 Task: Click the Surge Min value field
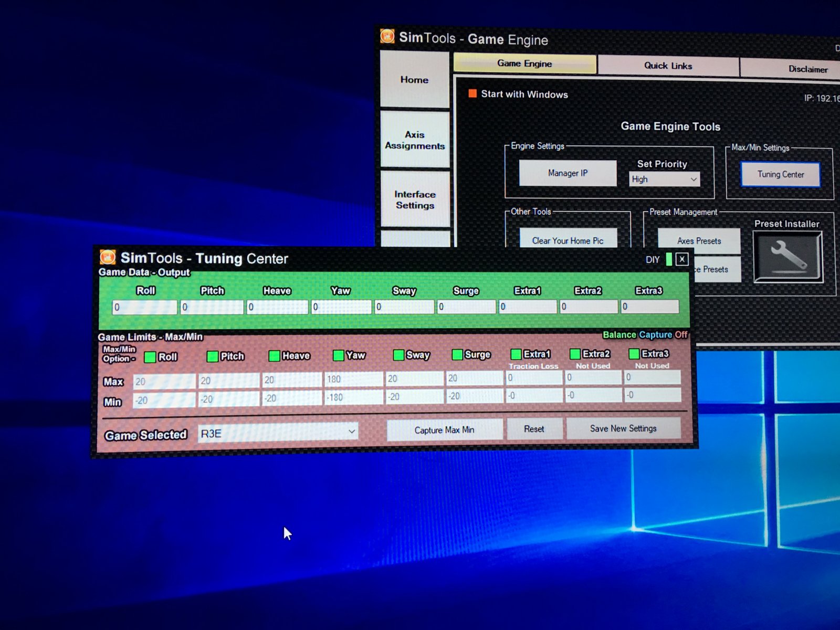click(x=475, y=395)
